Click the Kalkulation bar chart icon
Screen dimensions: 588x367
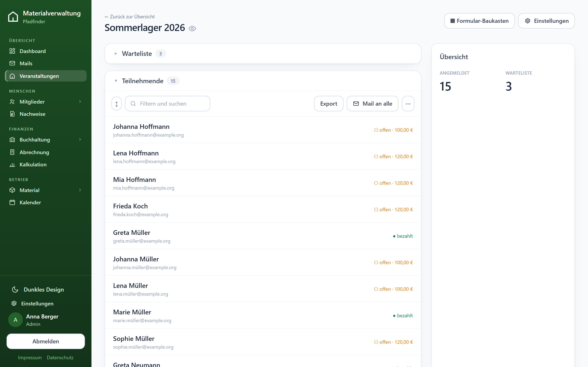pos(12,165)
